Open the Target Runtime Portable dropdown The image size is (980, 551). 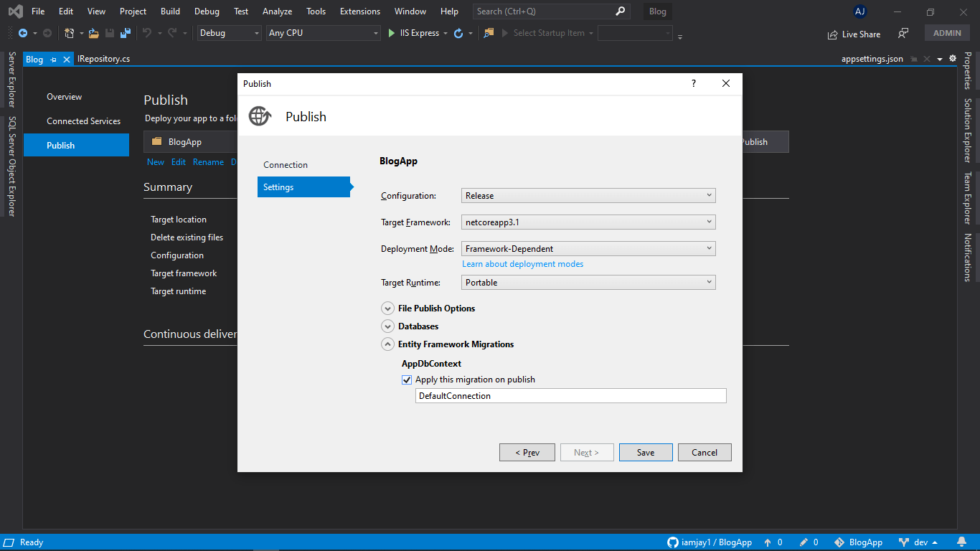pyautogui.click(x=588, y=282)
